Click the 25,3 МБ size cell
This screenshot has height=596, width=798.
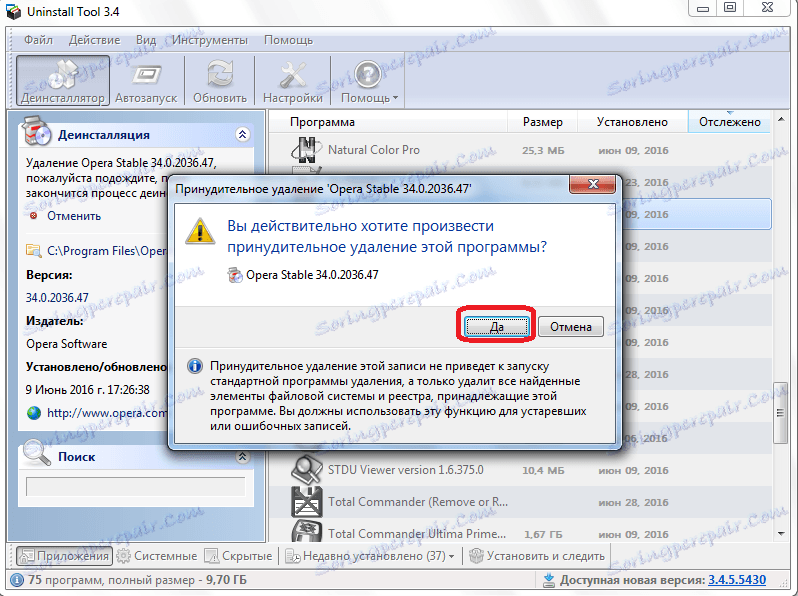point(543,151)
